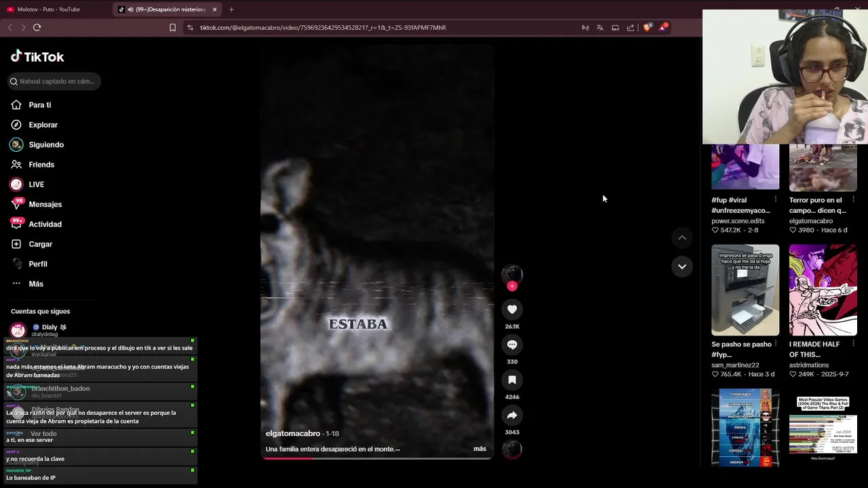Screen dimensions: 868x488
Task: Open sam_martinez22 profile link
Action: point(735,365)
